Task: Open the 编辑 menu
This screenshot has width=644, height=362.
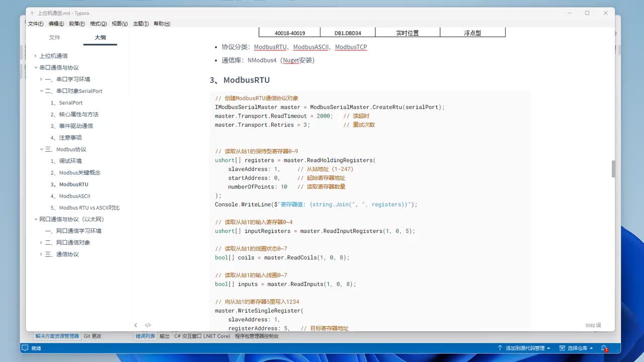Action: (56, 24)
